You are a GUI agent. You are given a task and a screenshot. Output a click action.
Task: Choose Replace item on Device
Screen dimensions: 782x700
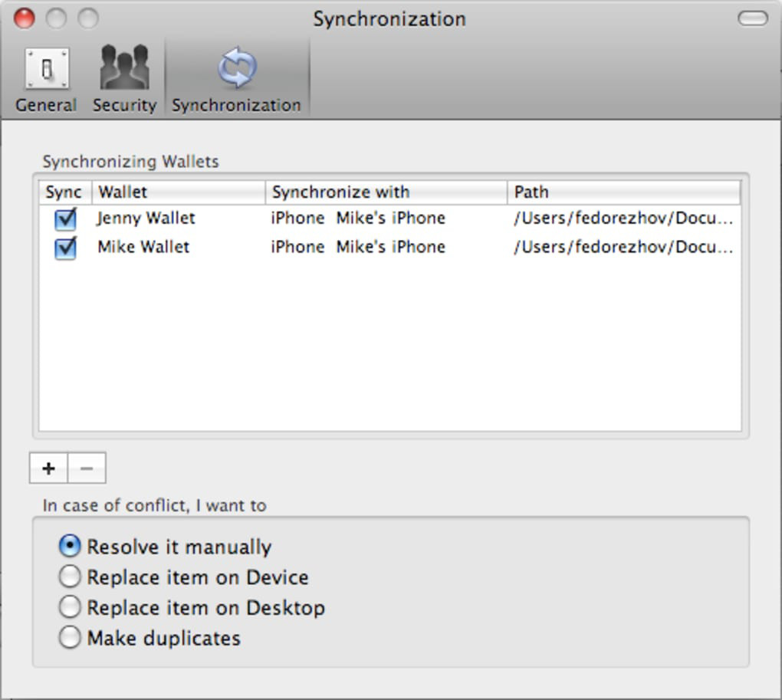point(70,577)
